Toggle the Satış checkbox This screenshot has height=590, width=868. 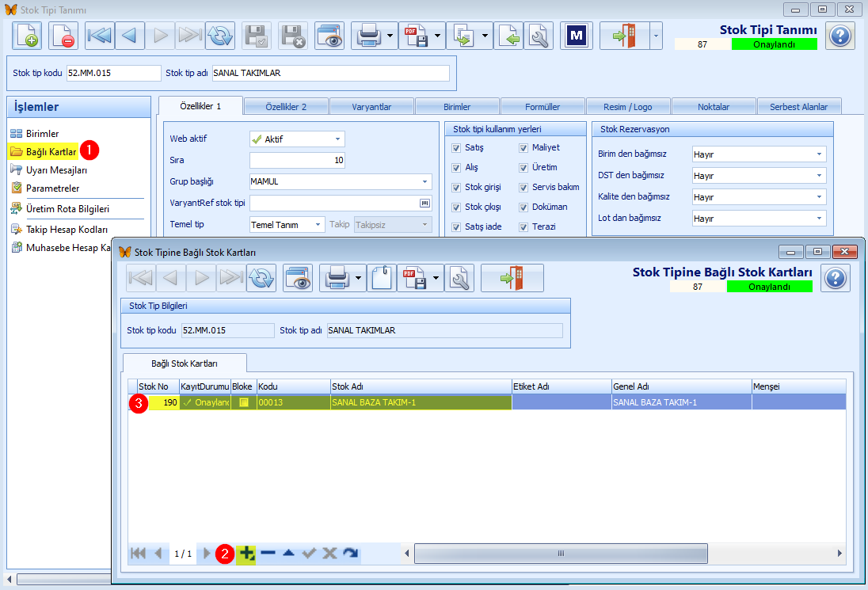[x=456, y=148]
